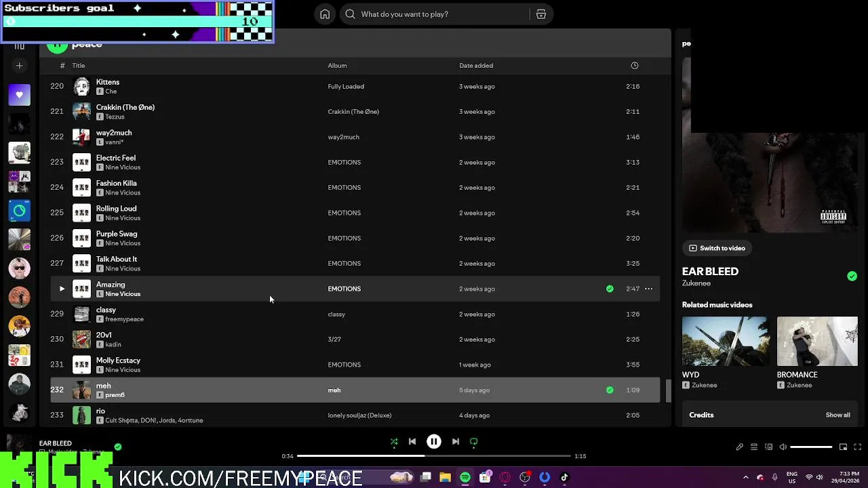The height and width of the screenshot is (488, 868).
Task: Click the search magnifier icon
Action: [x=350, y=14]
